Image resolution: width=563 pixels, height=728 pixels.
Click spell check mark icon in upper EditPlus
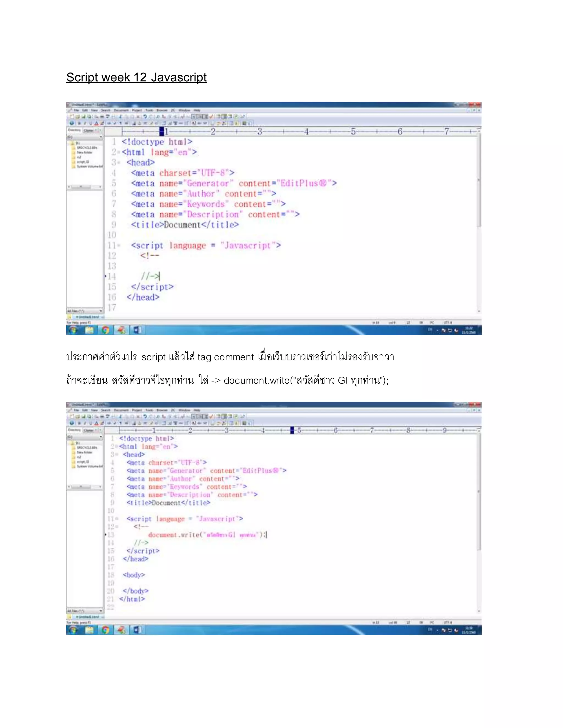(211, 117)
